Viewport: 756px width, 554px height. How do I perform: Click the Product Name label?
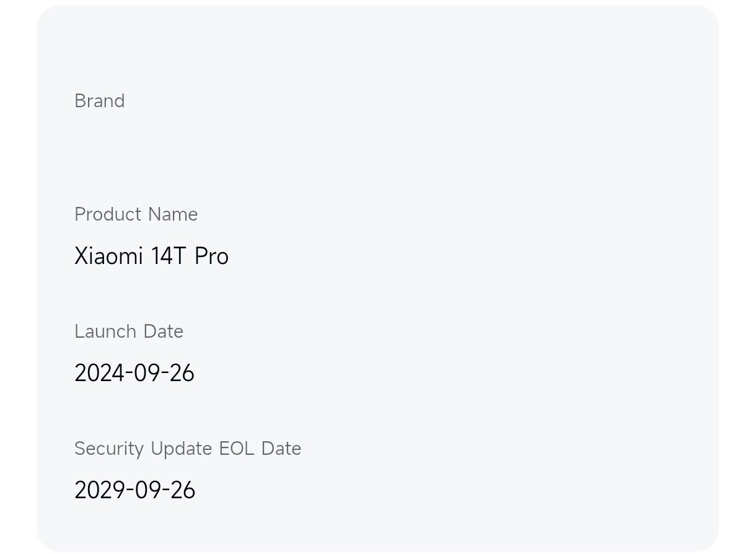pyautogui.click(x=136, y=214)
